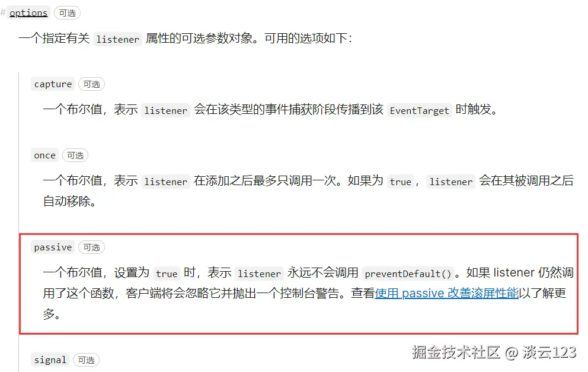Select the signal code term
The image size is (588, 372).
pyautogui.click(x=50, y=360)
